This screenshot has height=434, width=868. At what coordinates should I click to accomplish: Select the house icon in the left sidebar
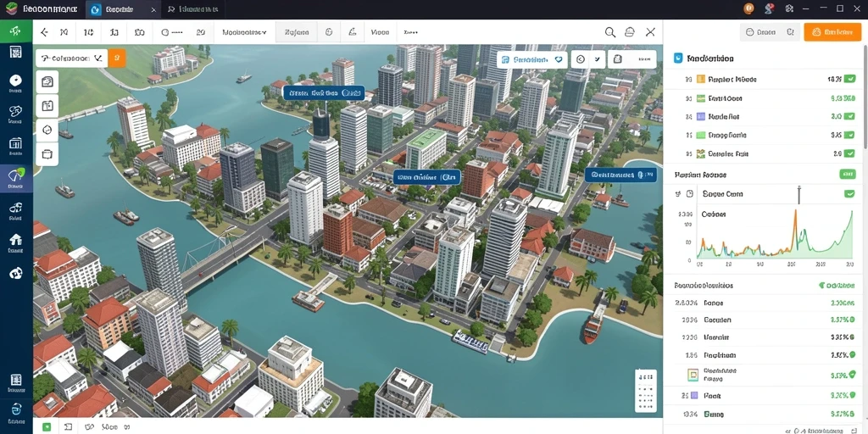pos(16,240)
